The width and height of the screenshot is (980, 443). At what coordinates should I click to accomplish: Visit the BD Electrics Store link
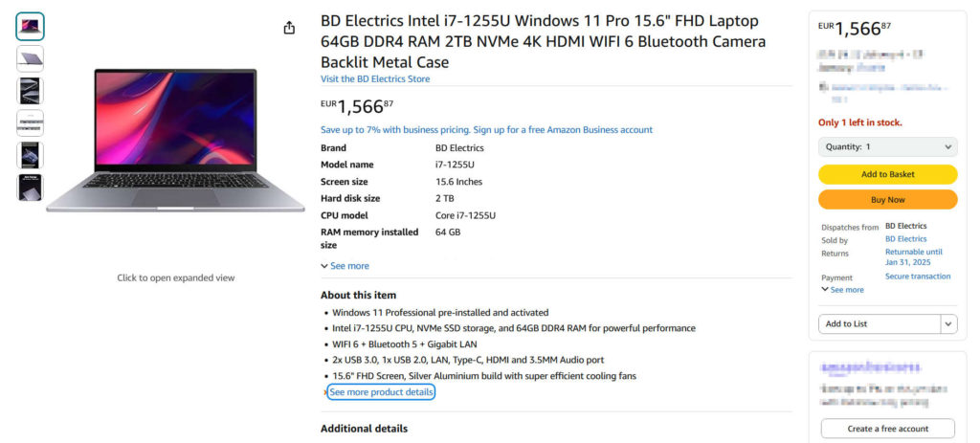point(375,78)
